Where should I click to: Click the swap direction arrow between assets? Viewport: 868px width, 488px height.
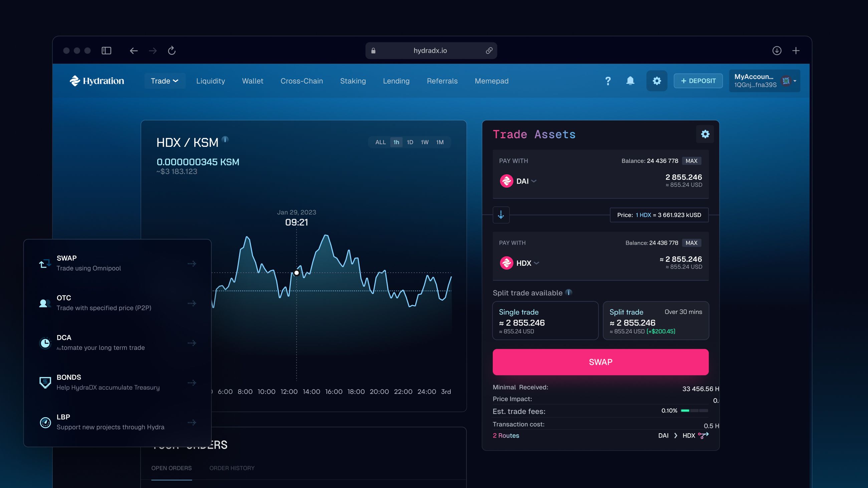coord(501,215)
